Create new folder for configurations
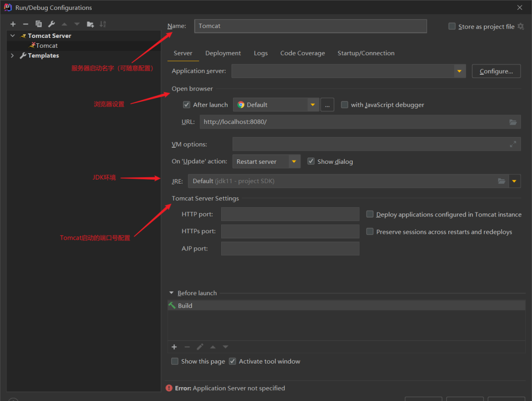The image size is (532, 401). pyautogui.click(x=90, y=24)
